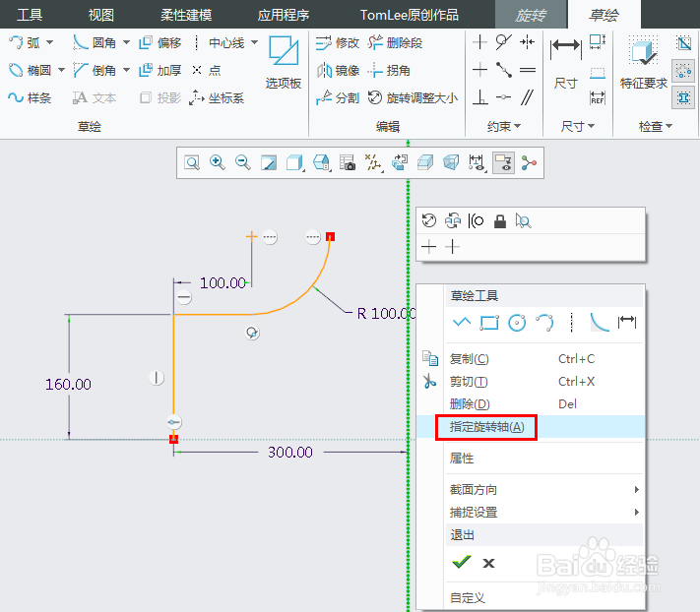The width and height of the screenshot is (700, 612).
Task: Expand Section Orientation (截面方向) submenu
Action: point(544,490)
